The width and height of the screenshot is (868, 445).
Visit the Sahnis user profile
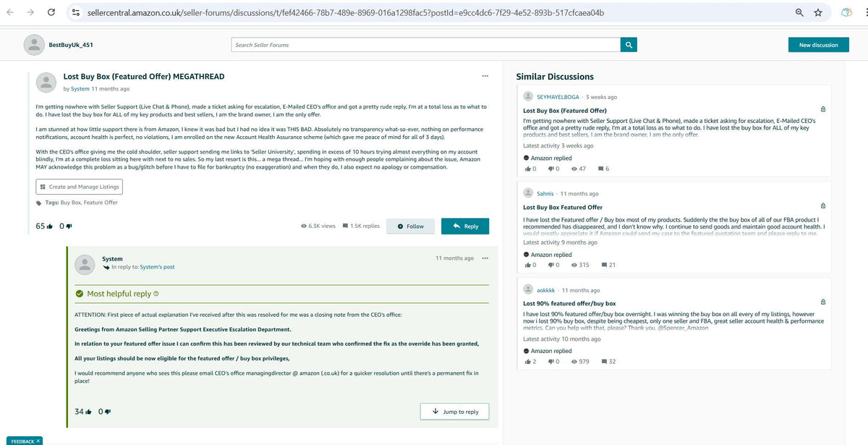point(545,194)
